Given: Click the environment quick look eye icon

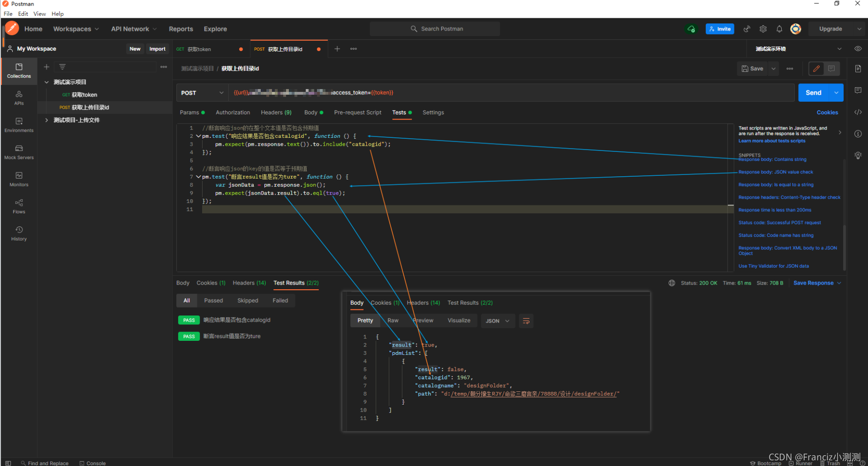Looking at the screenshot, I should [858, 49].
